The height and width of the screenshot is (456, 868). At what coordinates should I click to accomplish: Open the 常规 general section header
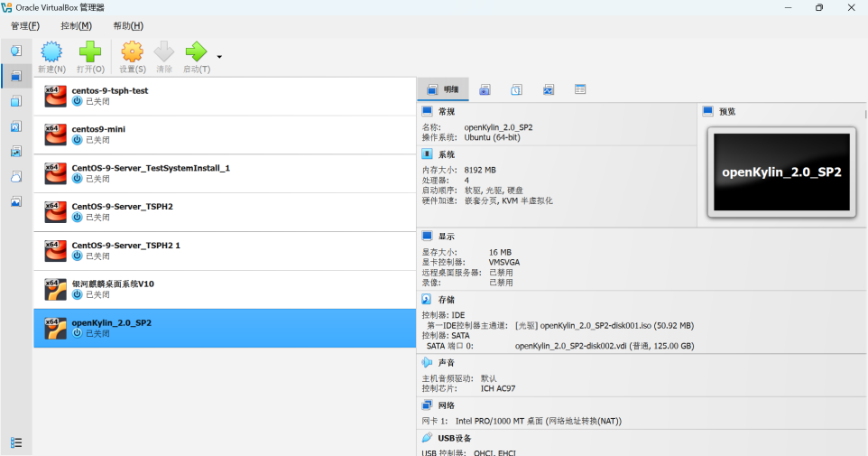[x=446, y=111]
